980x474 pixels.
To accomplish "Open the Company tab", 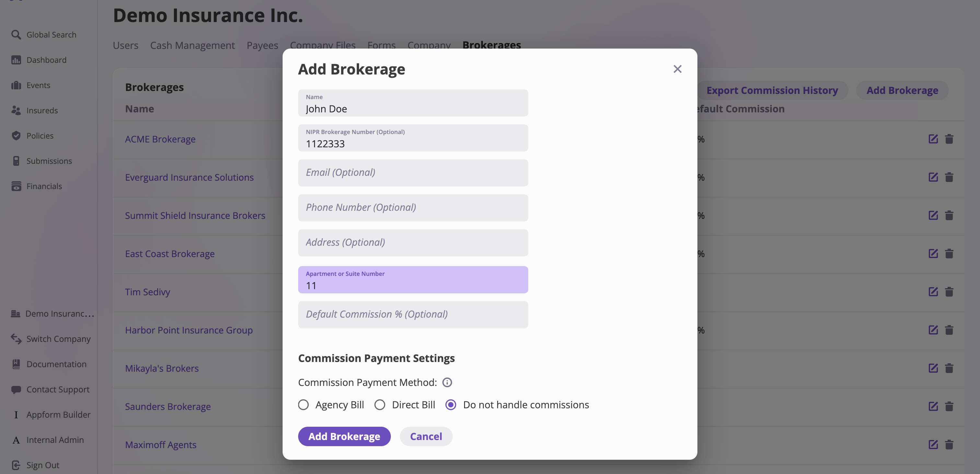I will point(429,45).
